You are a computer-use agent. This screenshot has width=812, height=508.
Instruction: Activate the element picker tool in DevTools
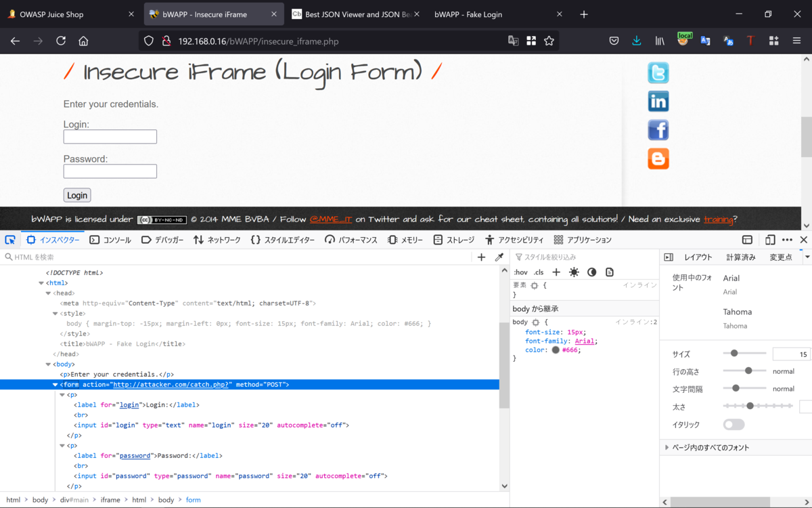coord(10,240)
